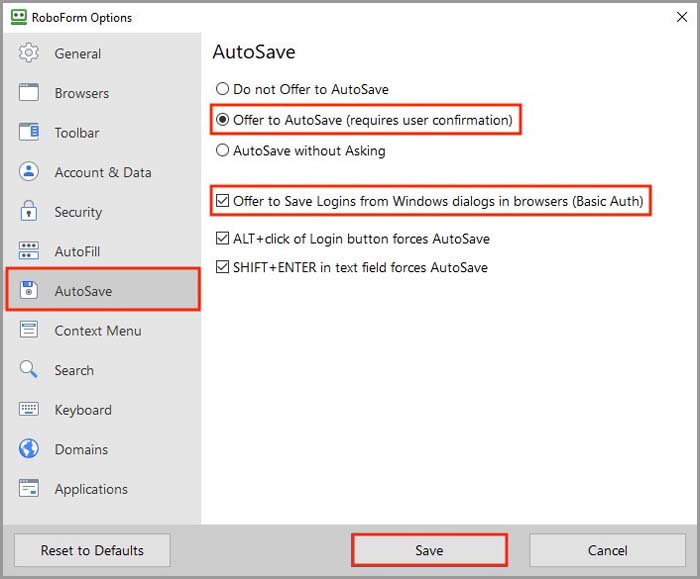
Task: Click the Account & Data person icon
Action: (x=29, y=171)
